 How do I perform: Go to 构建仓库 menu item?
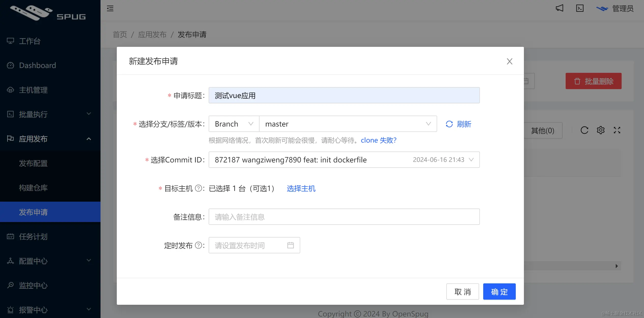(33, 188)
